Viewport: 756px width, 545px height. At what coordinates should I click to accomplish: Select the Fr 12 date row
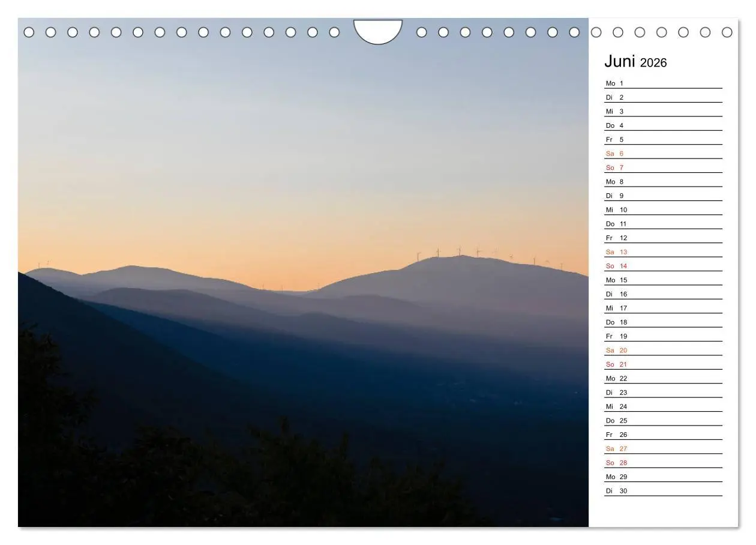click(663, 238)
